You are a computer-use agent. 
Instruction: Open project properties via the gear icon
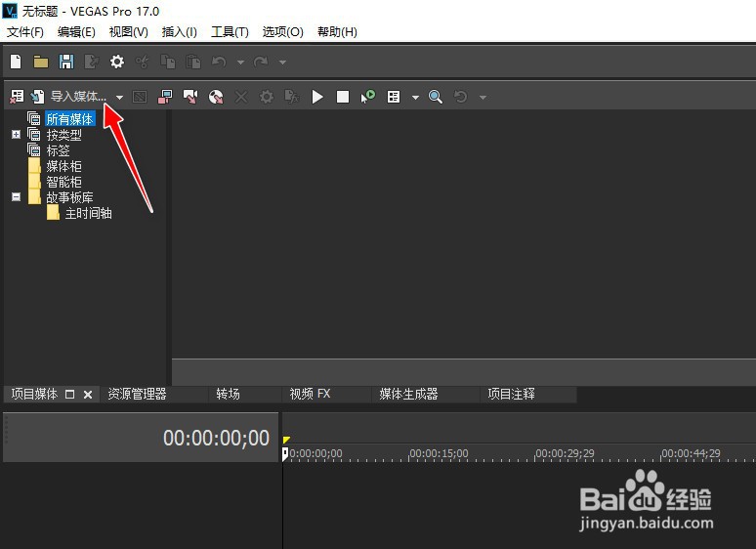coord(116,62)
